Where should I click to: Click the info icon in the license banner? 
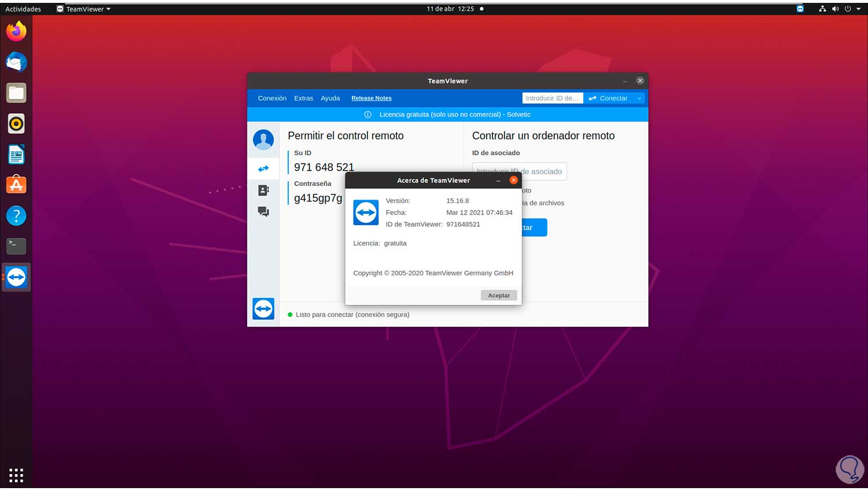point(367,115)
